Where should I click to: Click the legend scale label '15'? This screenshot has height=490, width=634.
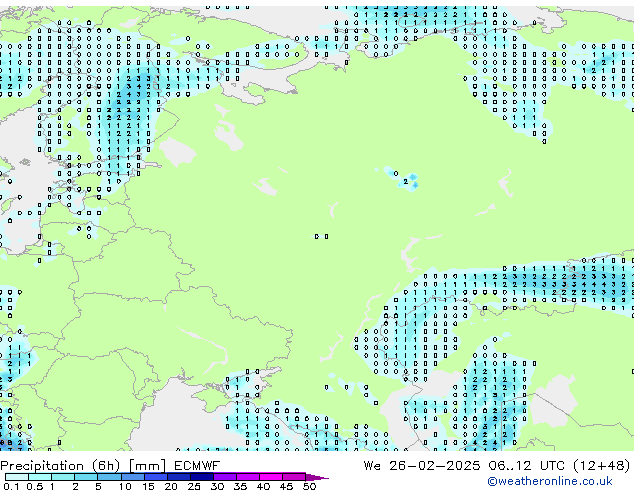click(x=148, y=486)
